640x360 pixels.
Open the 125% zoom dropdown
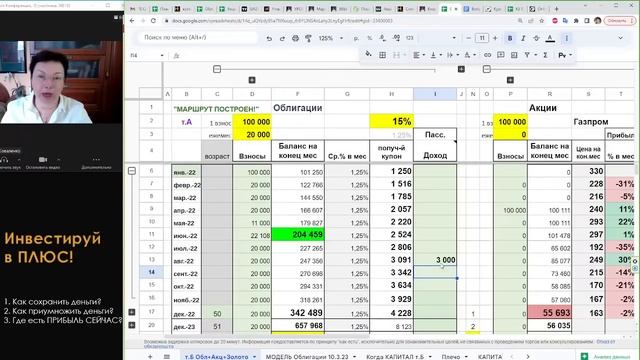click(x=331, y=38)
